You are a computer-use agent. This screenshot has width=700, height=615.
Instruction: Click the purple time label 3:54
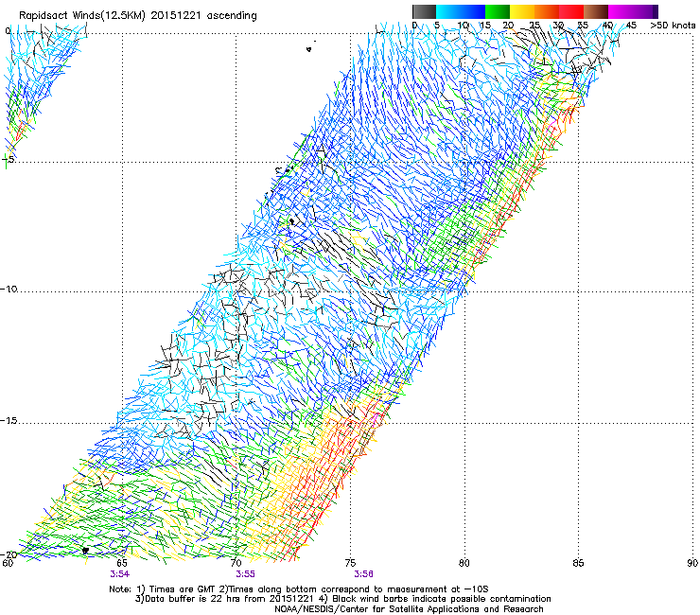(119, 574)
